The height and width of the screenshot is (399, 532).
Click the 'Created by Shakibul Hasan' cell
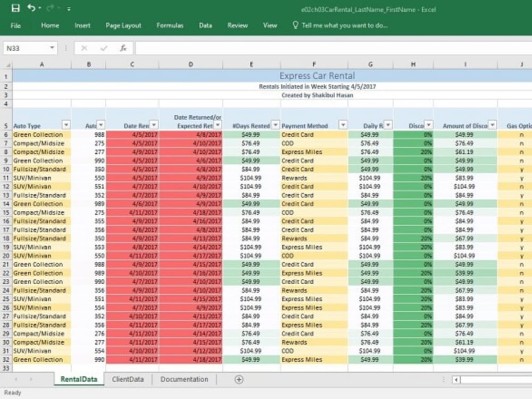[x=317, y=95]
